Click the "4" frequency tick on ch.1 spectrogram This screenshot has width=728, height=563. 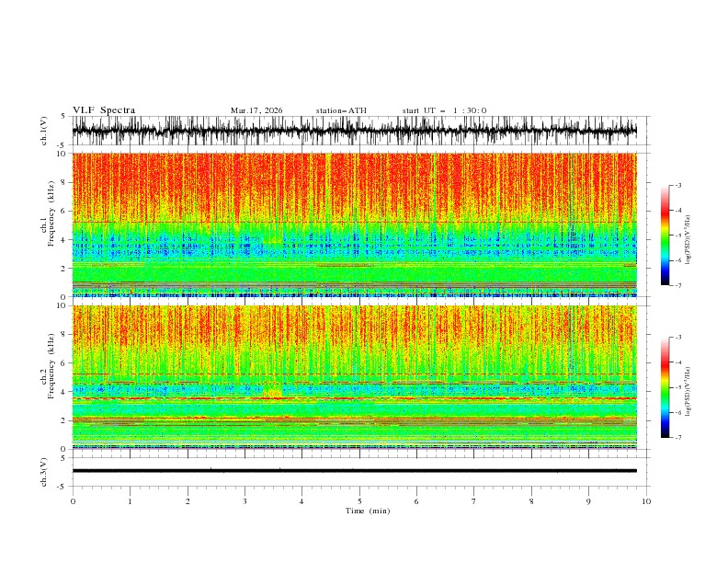tap(64, 240)
